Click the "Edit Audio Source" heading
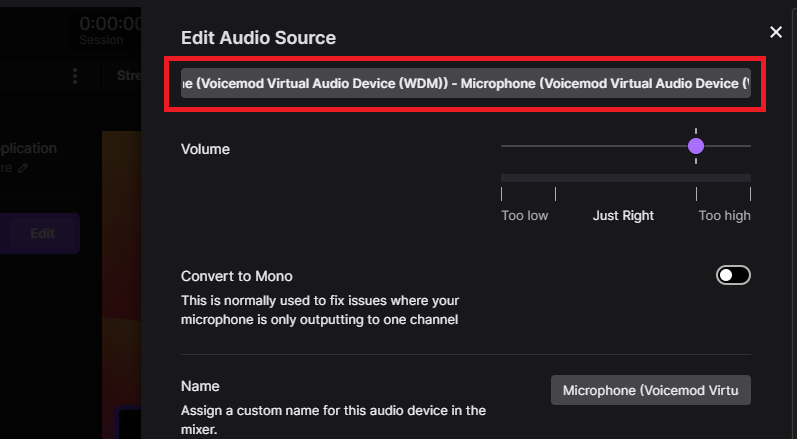797x439 pixels. [258, 38]
